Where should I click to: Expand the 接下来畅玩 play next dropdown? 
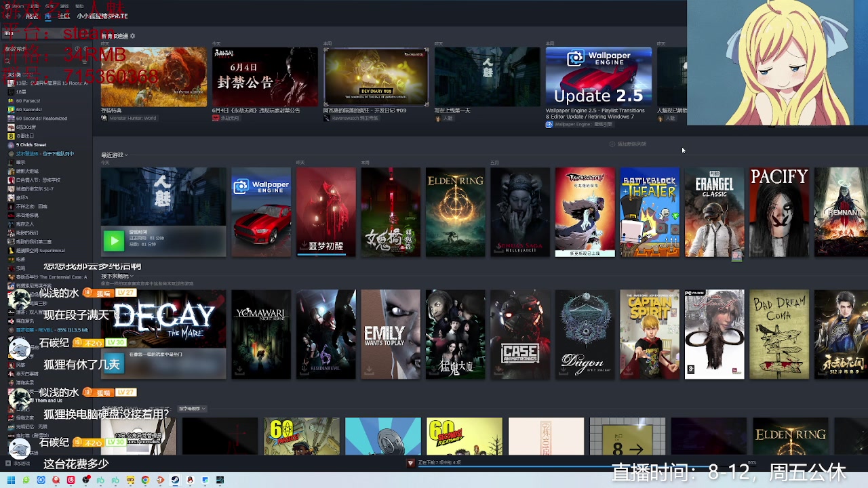coord(116,277)
